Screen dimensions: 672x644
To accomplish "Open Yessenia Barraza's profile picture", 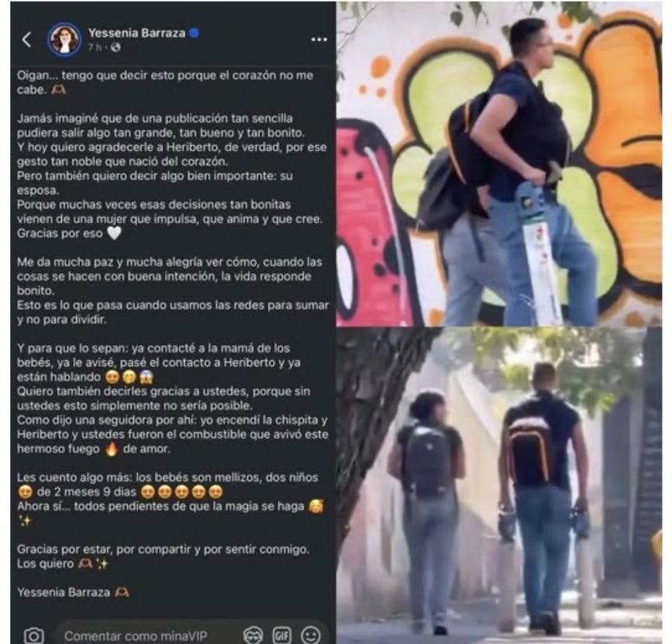I will tap(65, 39).
